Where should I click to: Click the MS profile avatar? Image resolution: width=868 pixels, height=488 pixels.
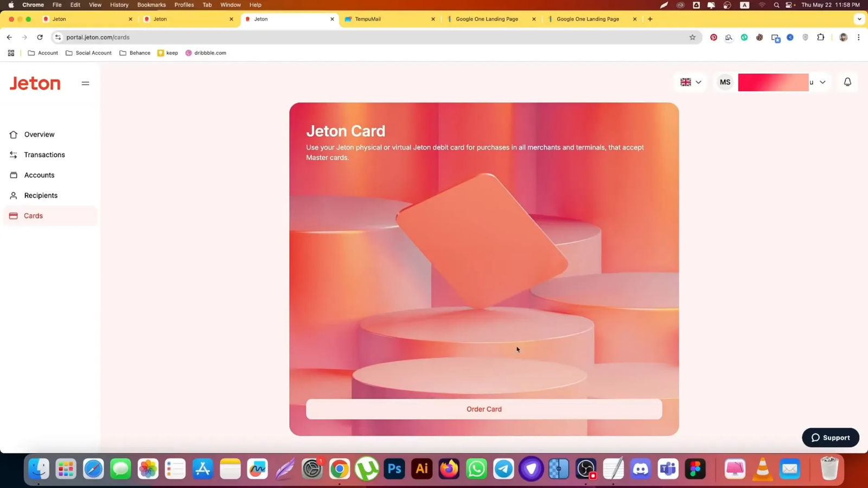(x=725, y=82)
